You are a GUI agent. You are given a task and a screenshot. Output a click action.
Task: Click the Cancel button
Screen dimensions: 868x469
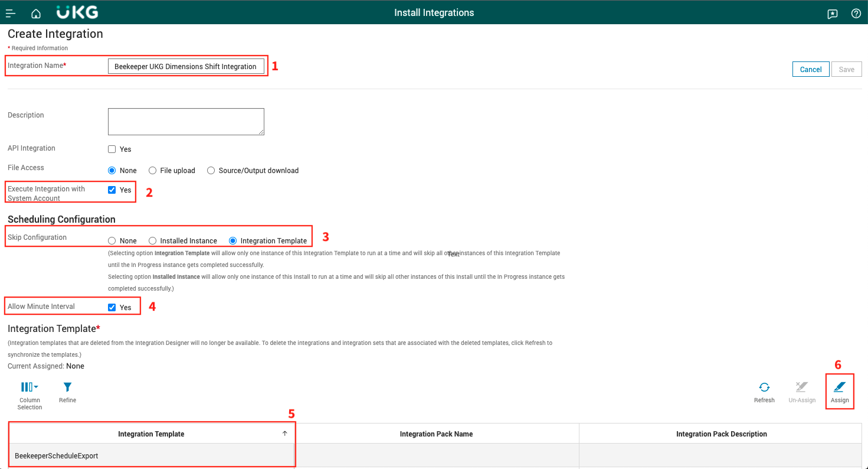coord(811,69)
